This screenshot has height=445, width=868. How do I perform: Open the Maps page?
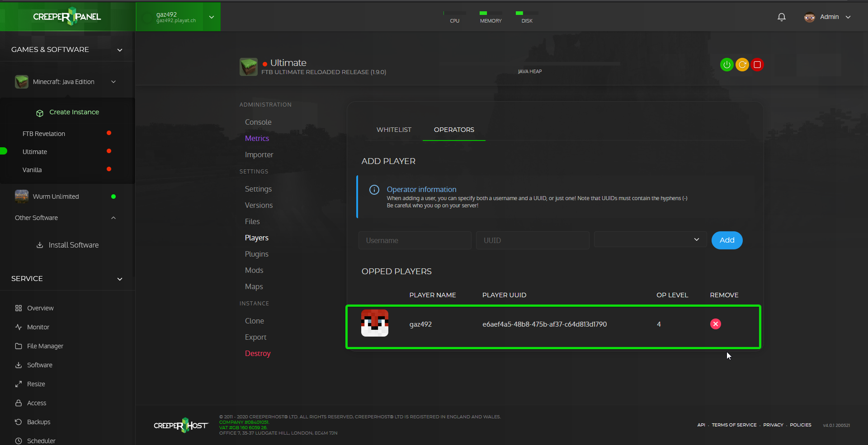tap(254, 286)
